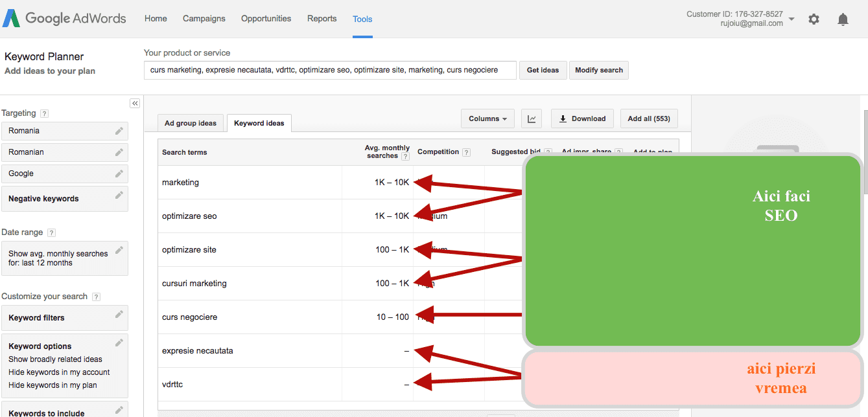Collapse the left sidebar panel arrows
The image size is (868, 417).
(x=135, y=103)
